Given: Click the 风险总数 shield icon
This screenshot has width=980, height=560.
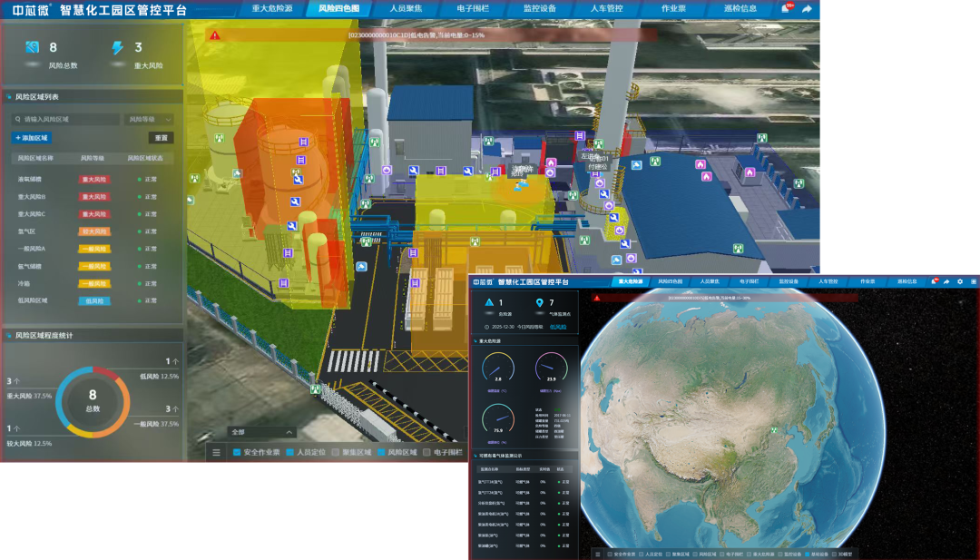Looking at the screenshot, I should point(33,47).
